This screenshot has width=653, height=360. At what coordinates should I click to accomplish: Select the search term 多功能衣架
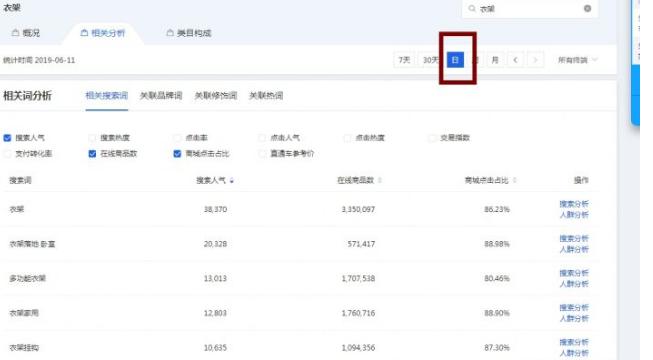tap(27, 278)
